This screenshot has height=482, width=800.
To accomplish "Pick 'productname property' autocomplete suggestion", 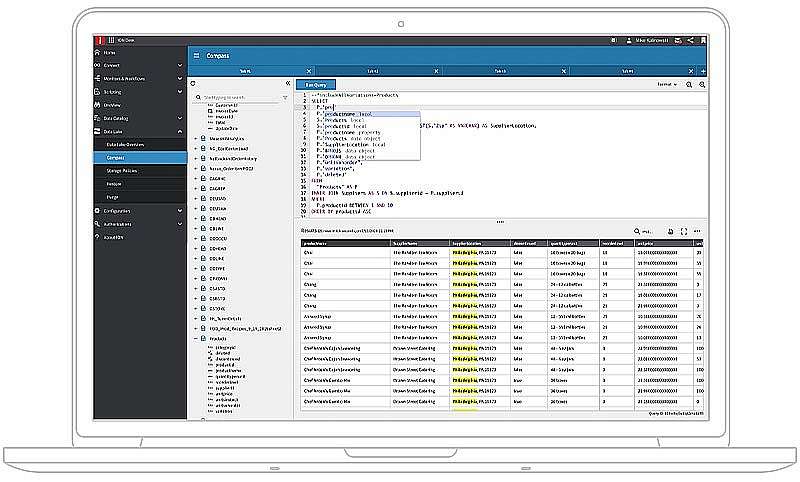I will point(372,133).
